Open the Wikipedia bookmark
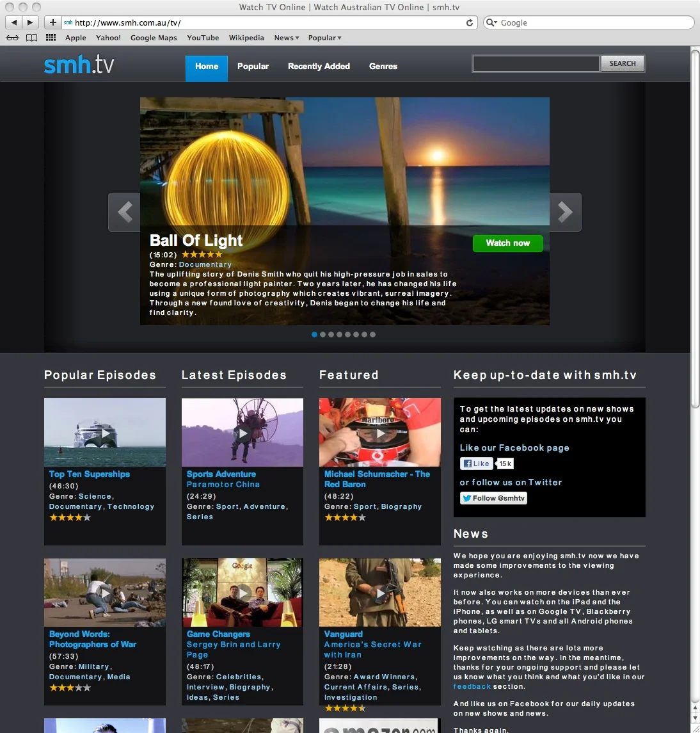The image size is (700, 733). 246,38
